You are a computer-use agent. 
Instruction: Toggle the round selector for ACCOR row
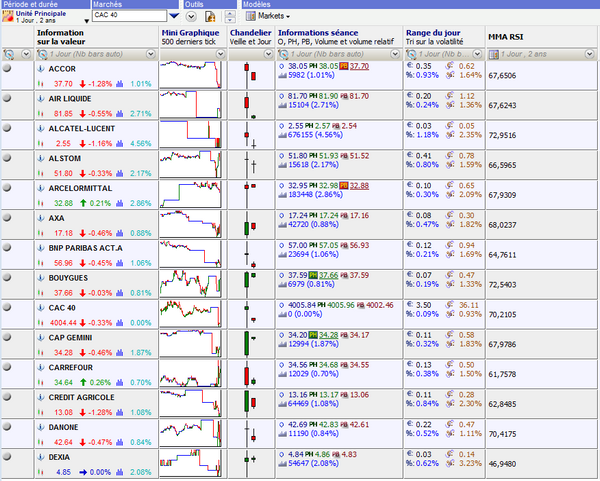(x=7, y=68)
